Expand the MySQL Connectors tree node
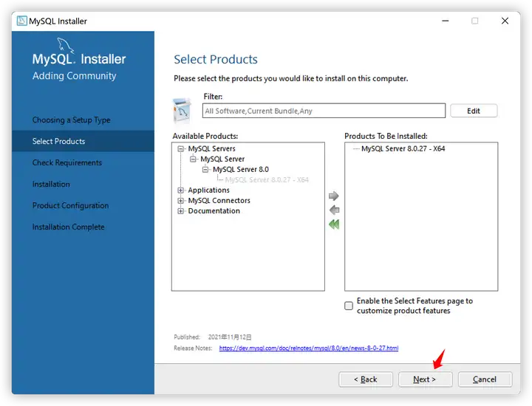The width and height of the screenshot is (532, 406). [180, 201]
